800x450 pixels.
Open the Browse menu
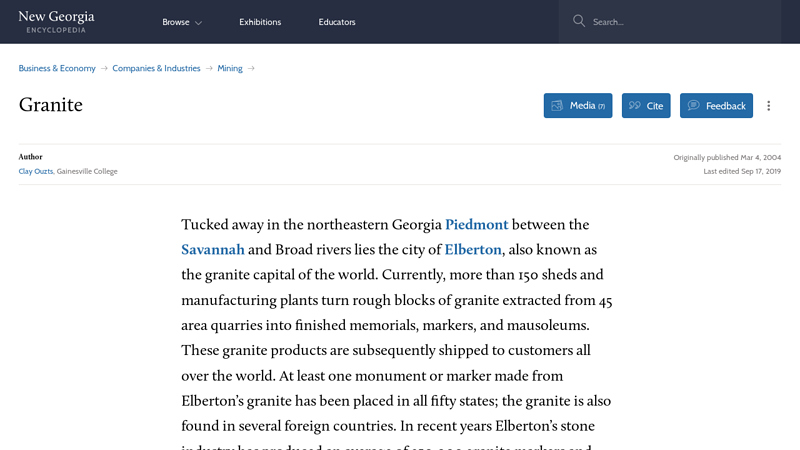click(x=182, y=22)
